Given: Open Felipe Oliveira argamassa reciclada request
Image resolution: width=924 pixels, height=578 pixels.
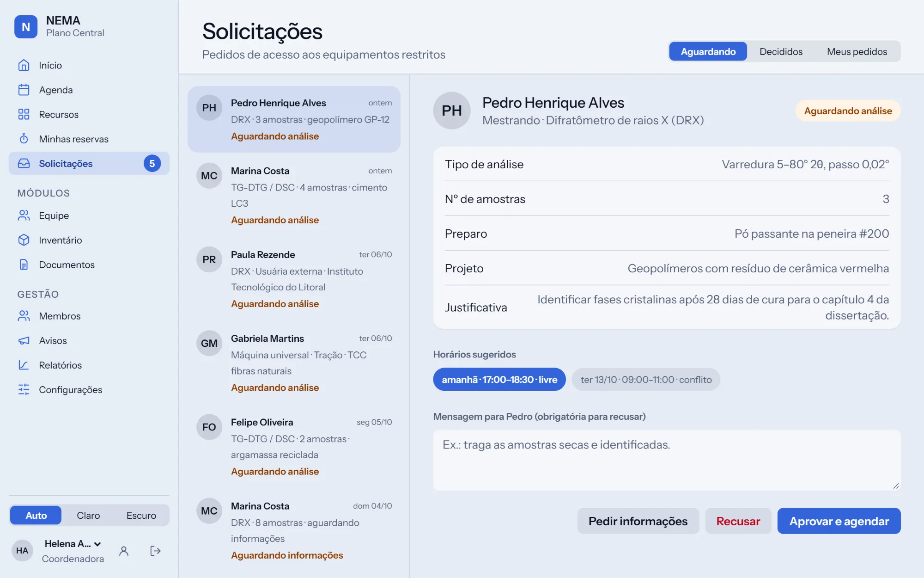Looking at the screenshot, I should 294,446.
